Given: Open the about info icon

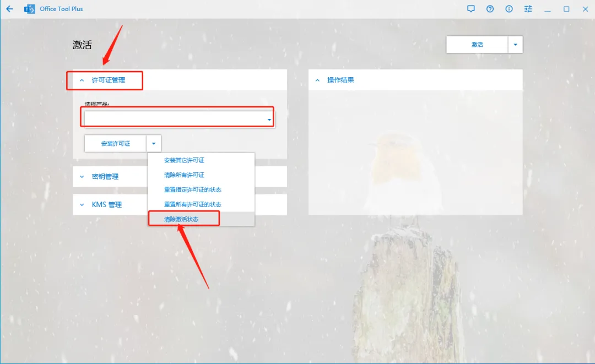Looking at the screenshot, I should click(509, 9).
